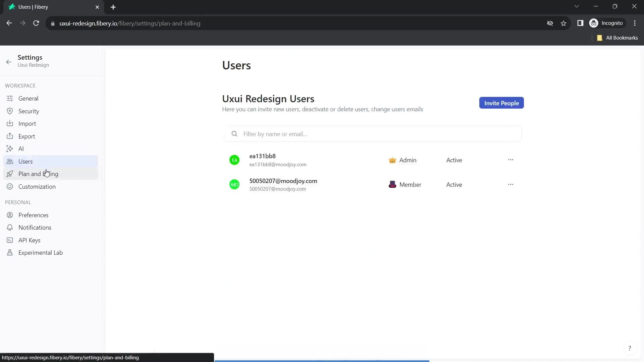Image resolution: width=644 pixels, height=362 pixels.
Task: Toggle Active status for 50050207
Action: tap(454, 185)
